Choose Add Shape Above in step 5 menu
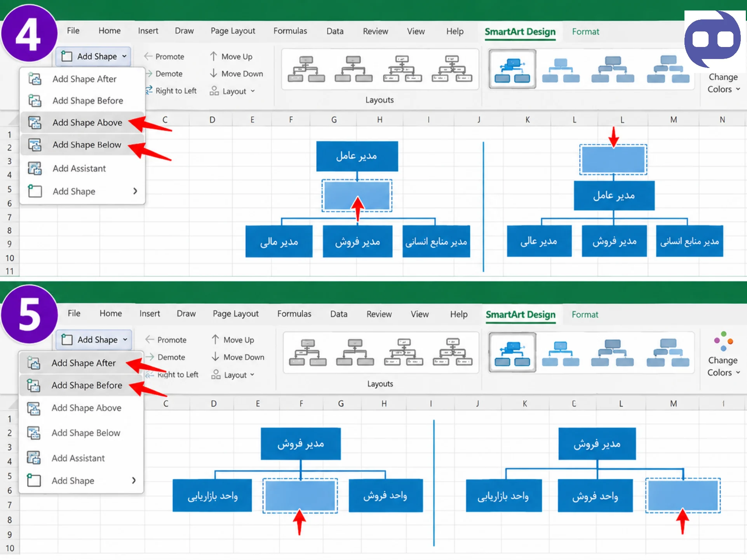Screen dimensions: 747x560 (81, 408)
